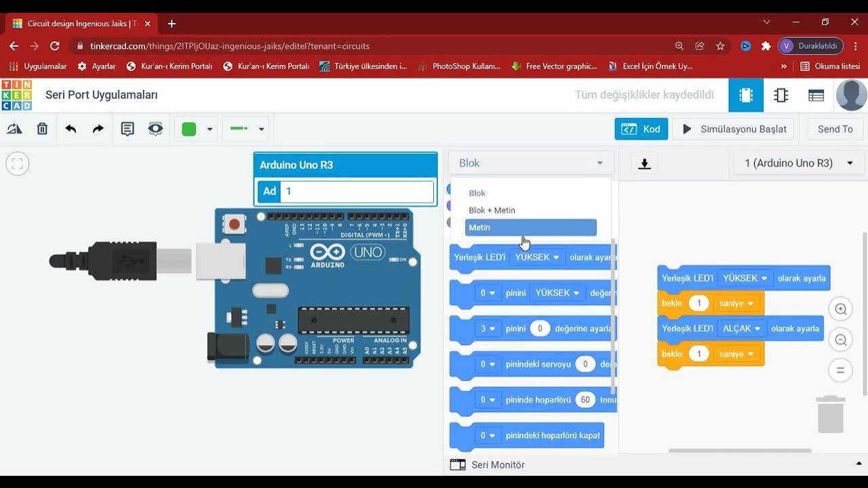The image size is (868, 488).
Task: Open YÜKSEK dropdown in workspace first block
Action: tap(745, 278)
